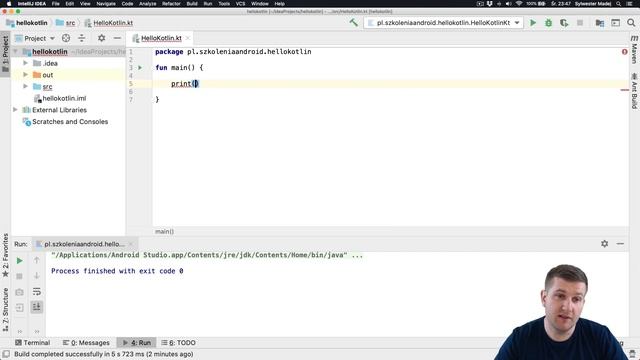The image size is (640, 360).
Task: Toggle the 4: Run tool window
Action: [137, 343]
